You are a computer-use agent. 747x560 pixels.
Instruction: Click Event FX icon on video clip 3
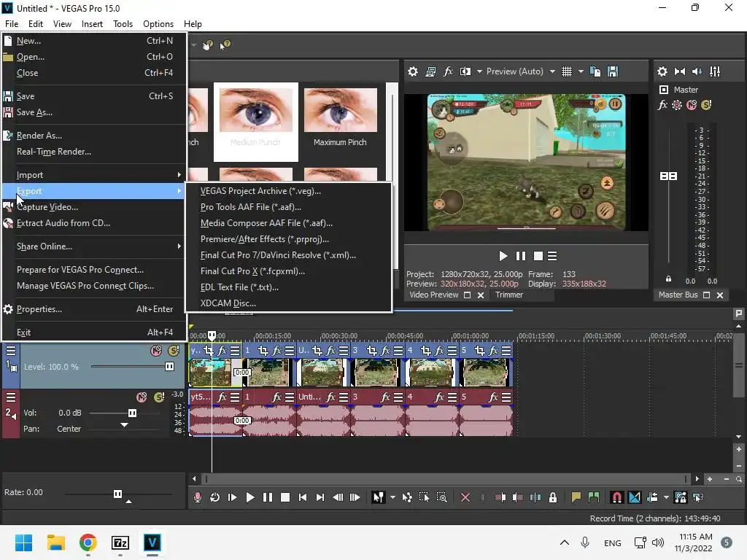385,351
